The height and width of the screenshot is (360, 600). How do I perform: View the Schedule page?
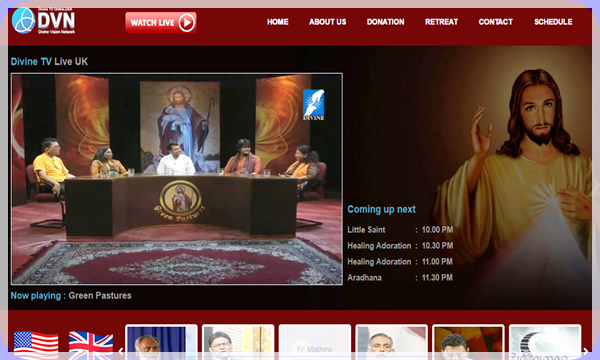(553, 22)
